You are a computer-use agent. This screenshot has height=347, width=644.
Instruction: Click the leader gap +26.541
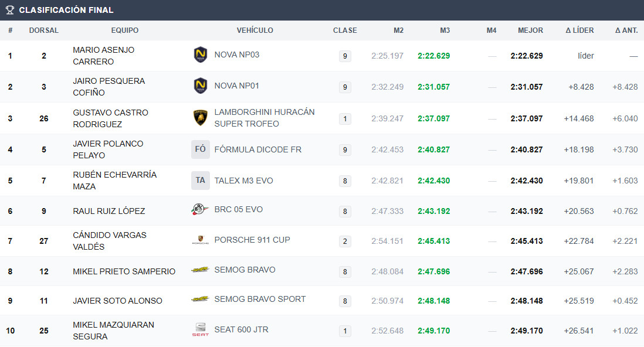click(x=579, y=331)
